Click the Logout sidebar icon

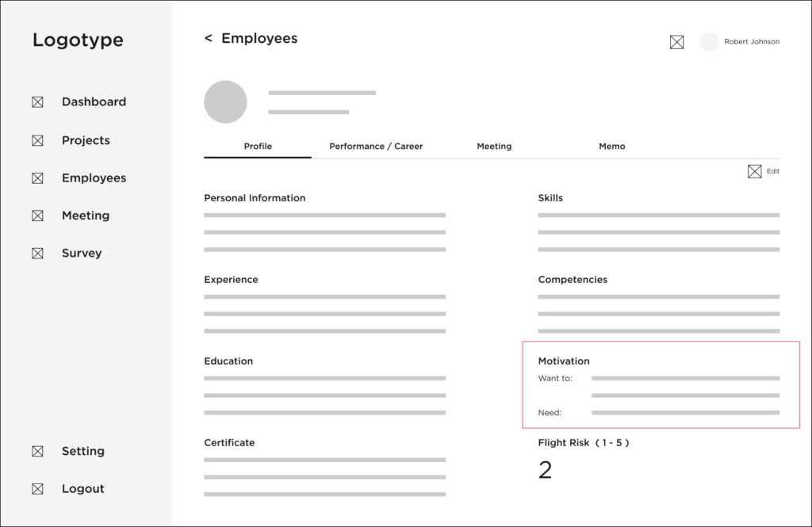click(x=37, y=489)
